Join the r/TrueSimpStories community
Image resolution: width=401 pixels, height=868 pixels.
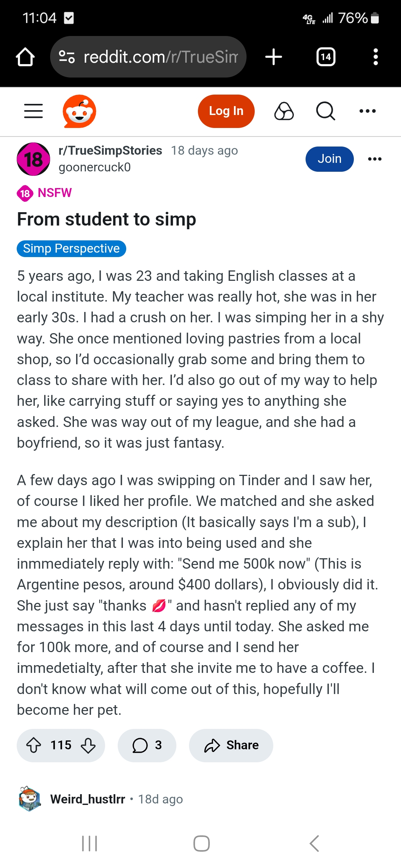tap(329, 159)
